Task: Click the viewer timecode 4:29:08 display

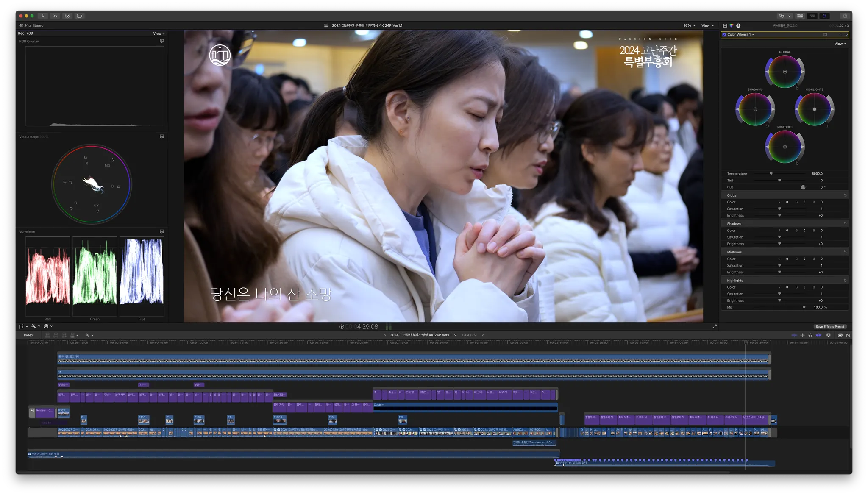Action: pos(367,327)
